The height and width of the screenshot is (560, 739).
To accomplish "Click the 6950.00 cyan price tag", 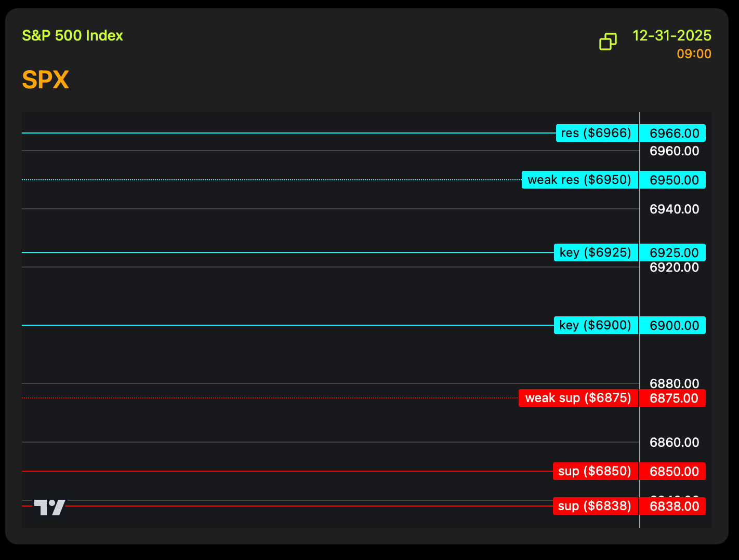I will [x=674, y=180].
